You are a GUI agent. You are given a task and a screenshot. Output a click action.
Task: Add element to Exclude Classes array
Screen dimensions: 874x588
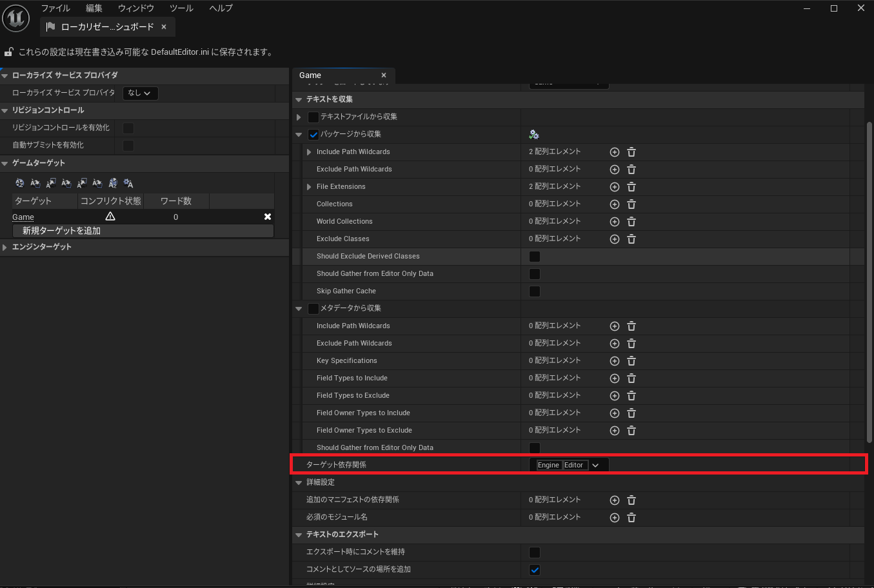tap(615, 239)
